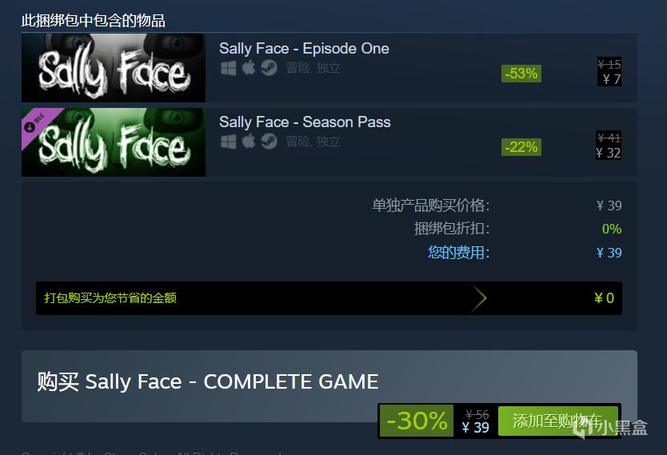The image size is (667, 455).
Task: Click the 打包购买为您节省的金额 savings bar
Action: click(x=329, y=298)
